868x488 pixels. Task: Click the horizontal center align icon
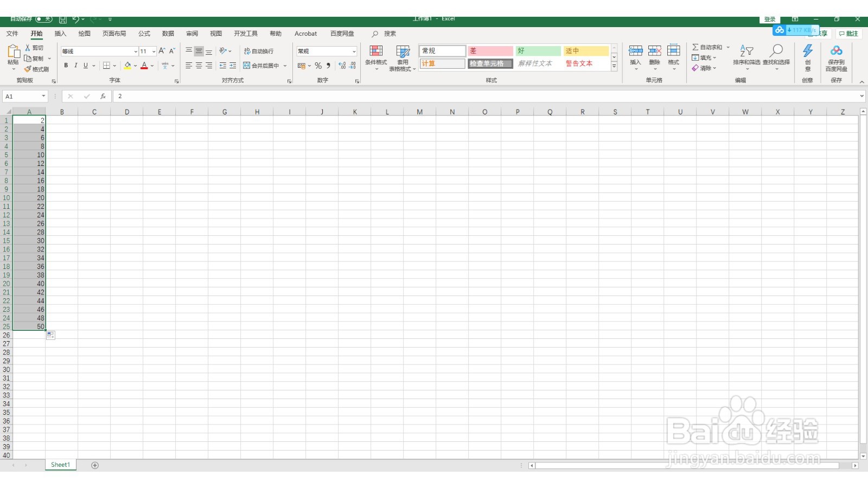tap(199, 66)
